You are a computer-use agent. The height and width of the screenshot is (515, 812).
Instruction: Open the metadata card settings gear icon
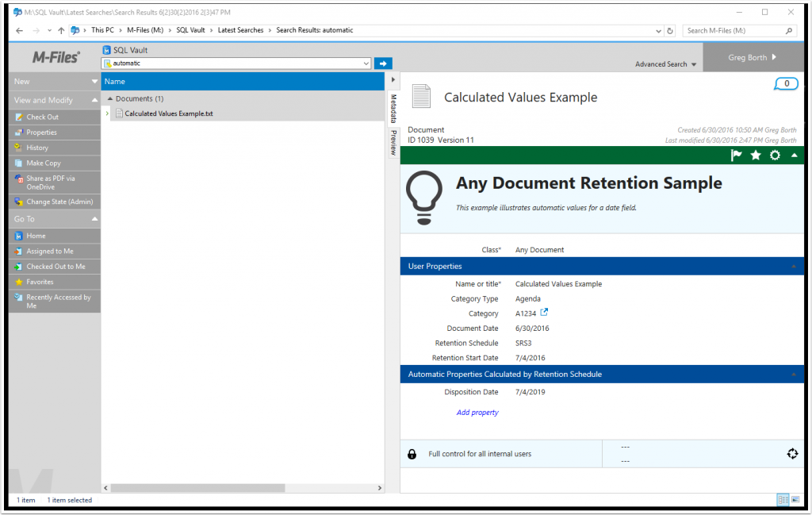click(x=775, y=155)
